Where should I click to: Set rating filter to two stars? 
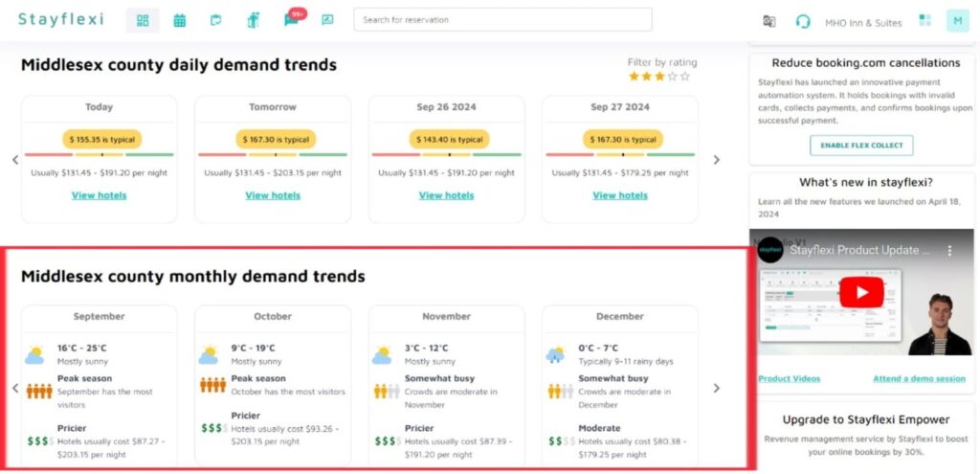coord(647,77)
